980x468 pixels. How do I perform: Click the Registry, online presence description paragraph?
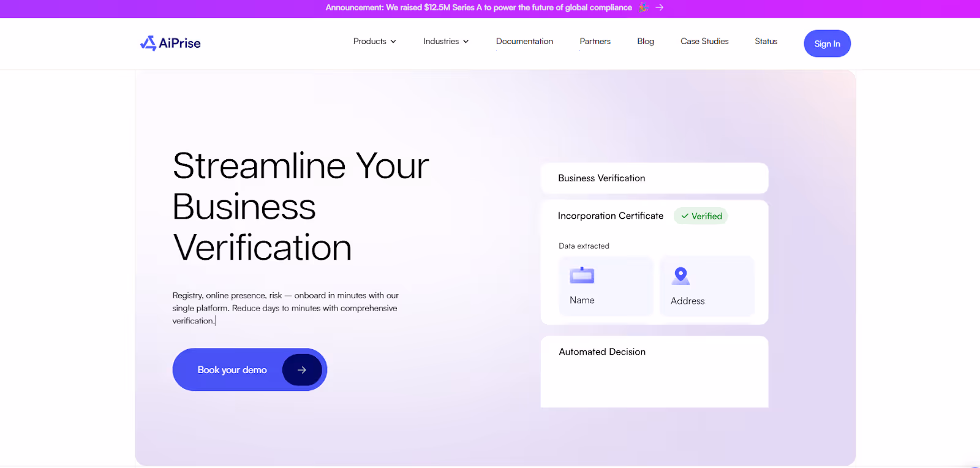click(x=285, y=308)
